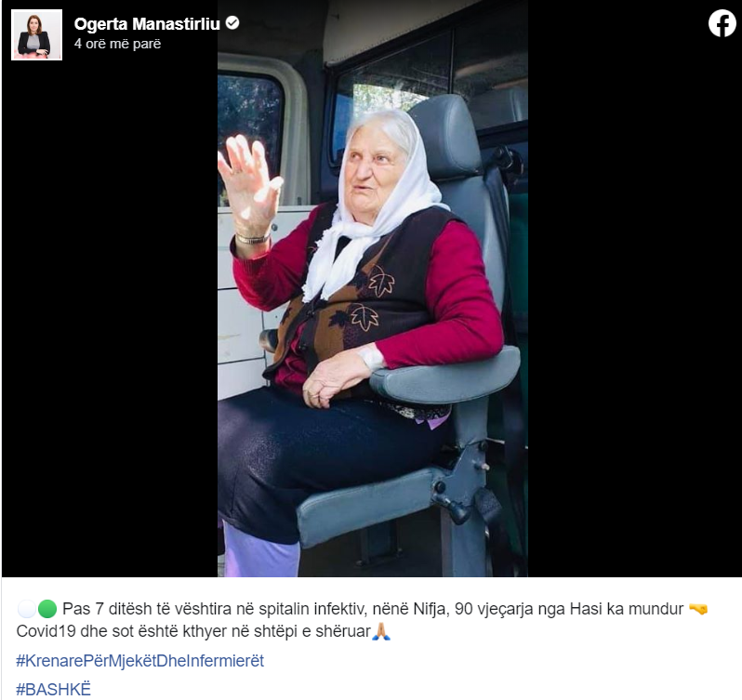Image resolution: width=742 pixels, height=700 pixels.
Task: Open the photo of the elderly woman
Action: [x=373, y=288]
